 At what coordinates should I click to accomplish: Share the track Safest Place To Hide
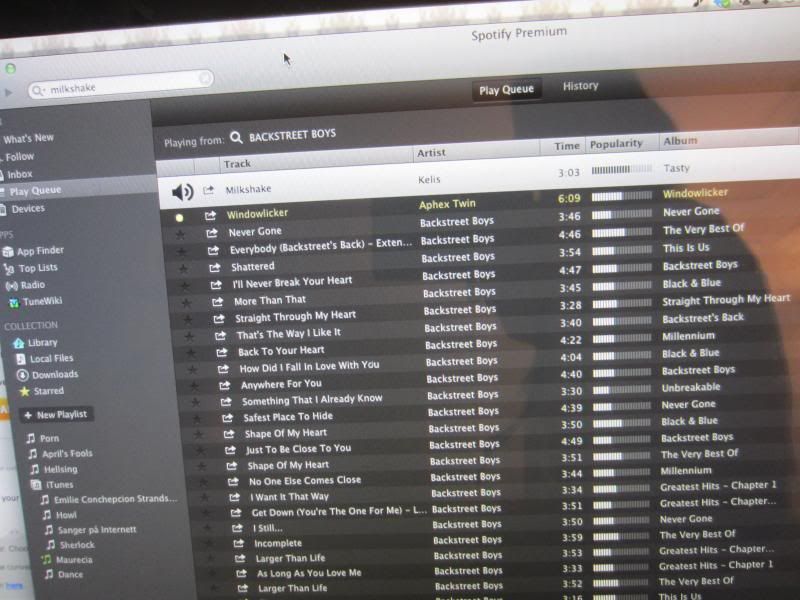click(228, 418)
